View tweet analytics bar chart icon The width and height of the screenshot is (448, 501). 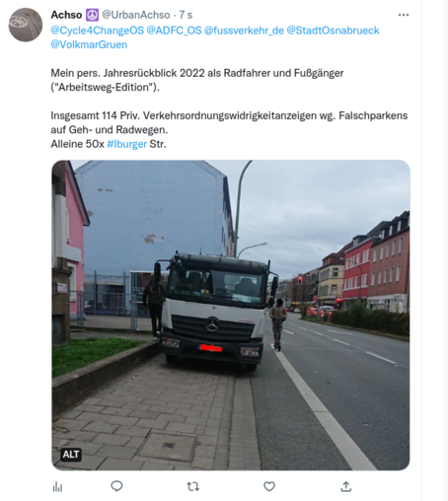tap(57, 486)
